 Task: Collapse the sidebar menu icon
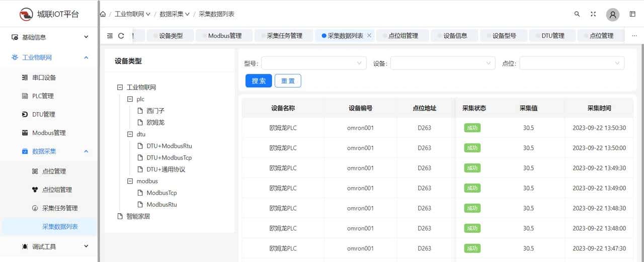point(110,36)
